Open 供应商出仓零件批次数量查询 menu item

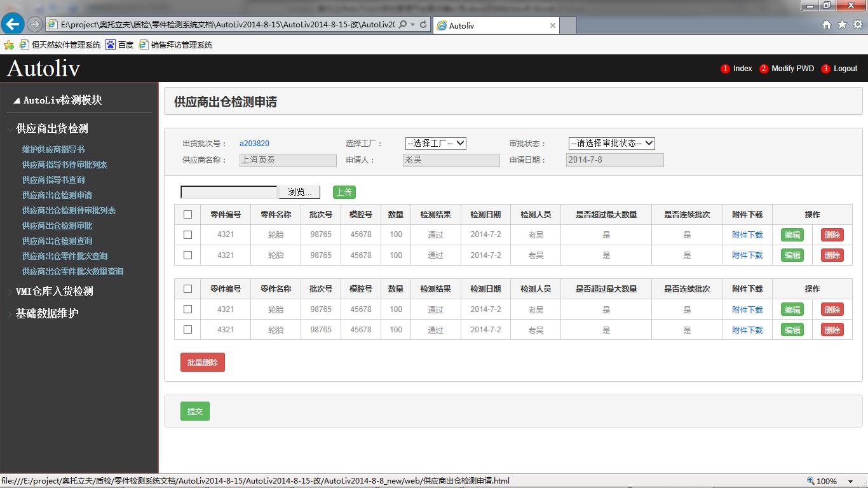(72, 271)
